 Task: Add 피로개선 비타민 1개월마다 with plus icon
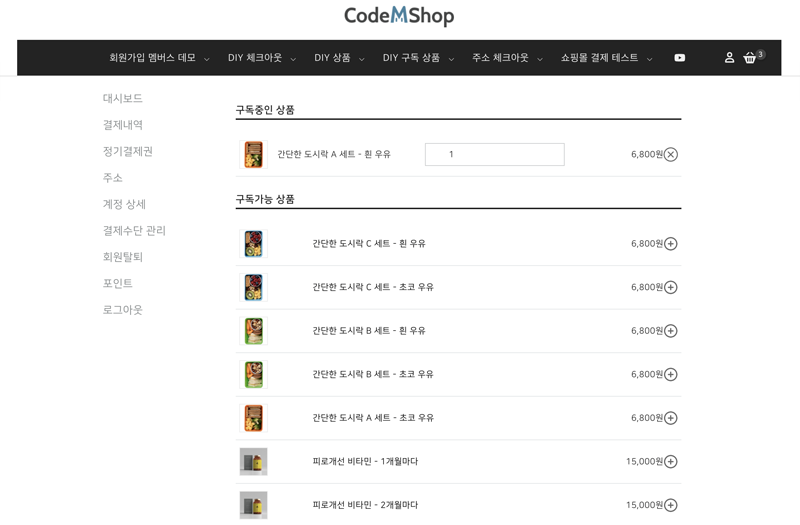pos(671,462)
